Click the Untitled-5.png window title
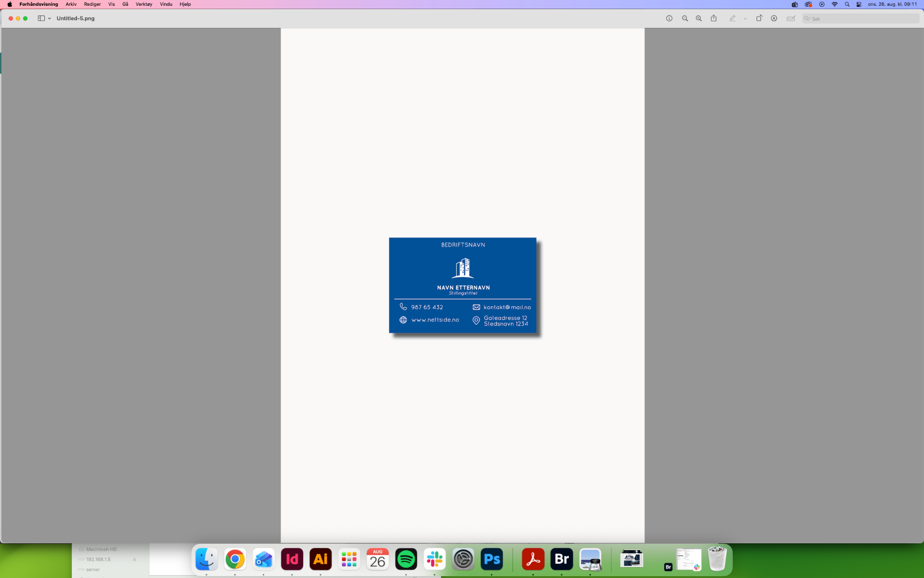The width and height of the screenshot is (924, 578). pyautogui.click(x=76, y=18)
